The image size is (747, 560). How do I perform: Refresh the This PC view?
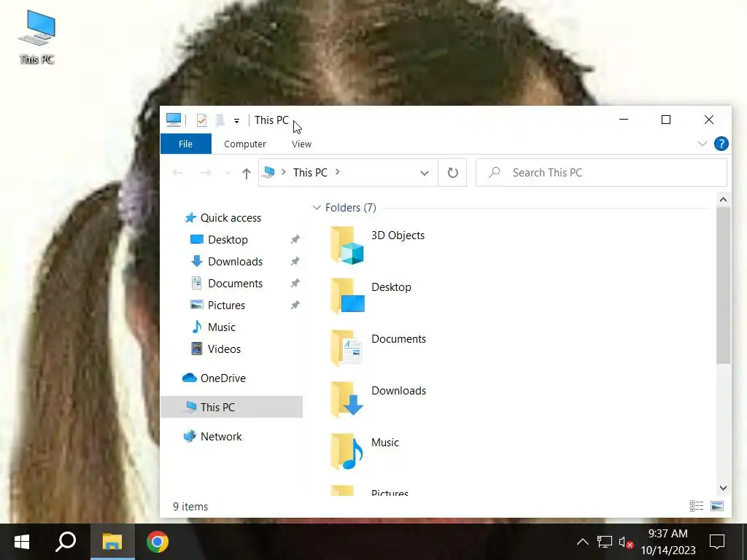(452, 172)
